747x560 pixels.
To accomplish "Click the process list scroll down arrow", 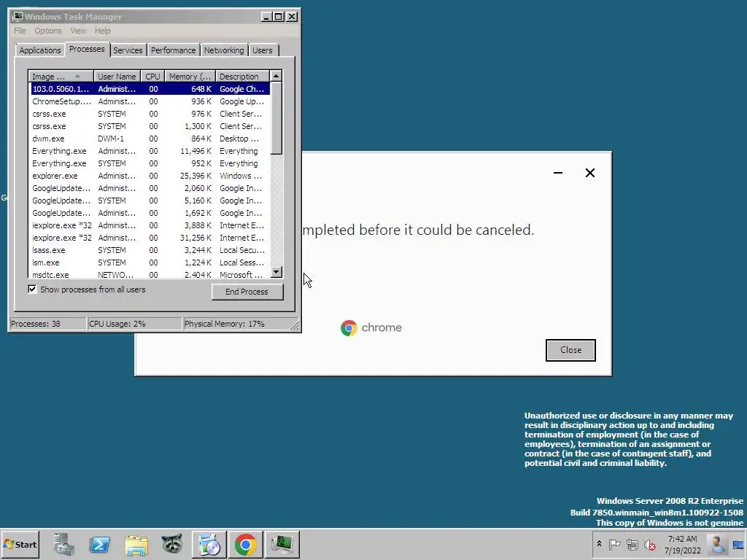I will point(276,273).
